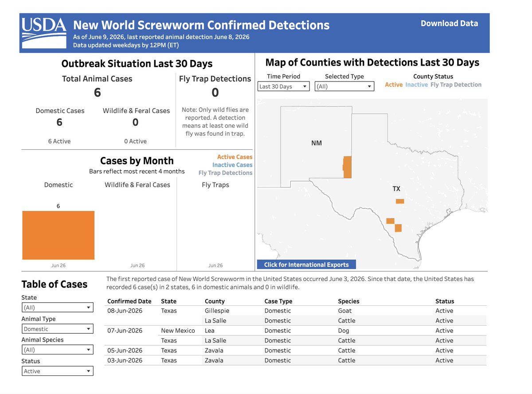Click the 05-Jun-2026 date cell

[x=125, y=350]
